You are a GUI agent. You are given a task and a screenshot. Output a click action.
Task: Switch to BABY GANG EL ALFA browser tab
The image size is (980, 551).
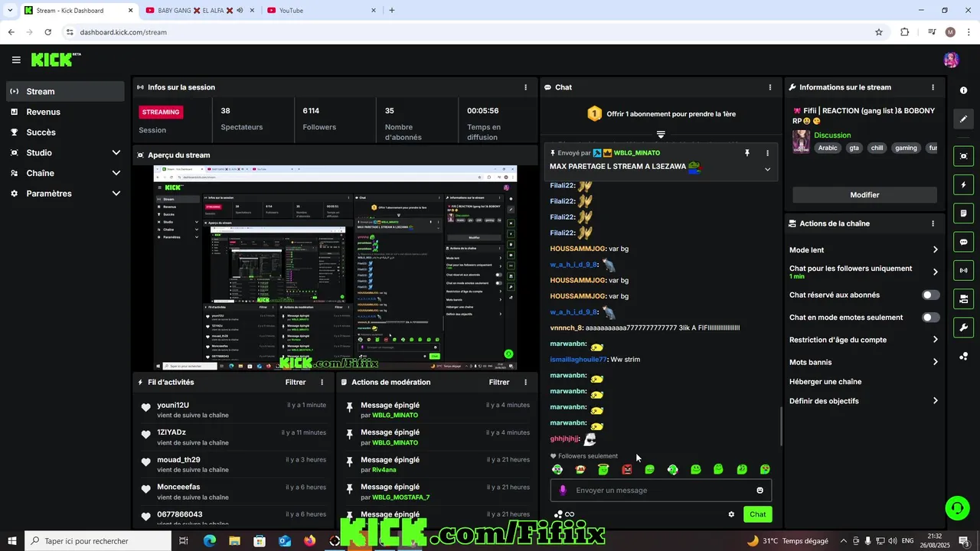point(195,11)
